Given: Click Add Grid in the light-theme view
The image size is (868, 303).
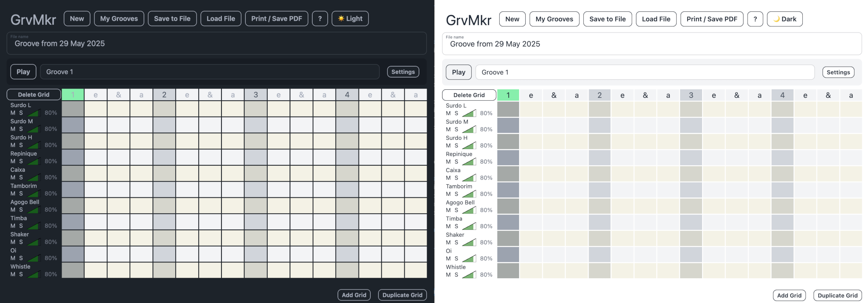Looking at the screenshot, I should 789,296.
